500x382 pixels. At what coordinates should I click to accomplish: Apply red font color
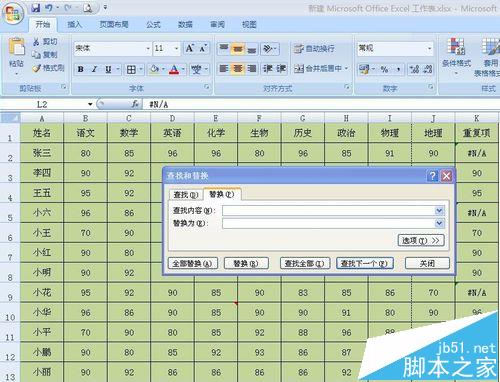click(174, 69)
